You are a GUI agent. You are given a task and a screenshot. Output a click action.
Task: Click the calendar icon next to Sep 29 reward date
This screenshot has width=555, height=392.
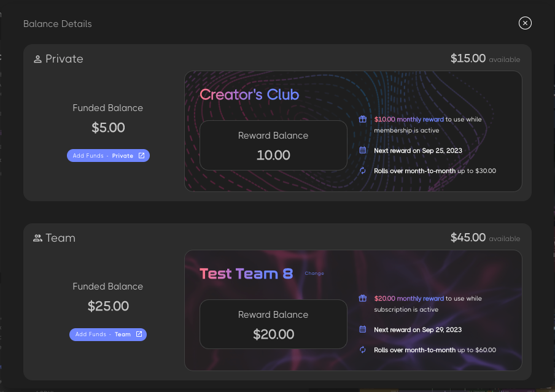[362, 329]
